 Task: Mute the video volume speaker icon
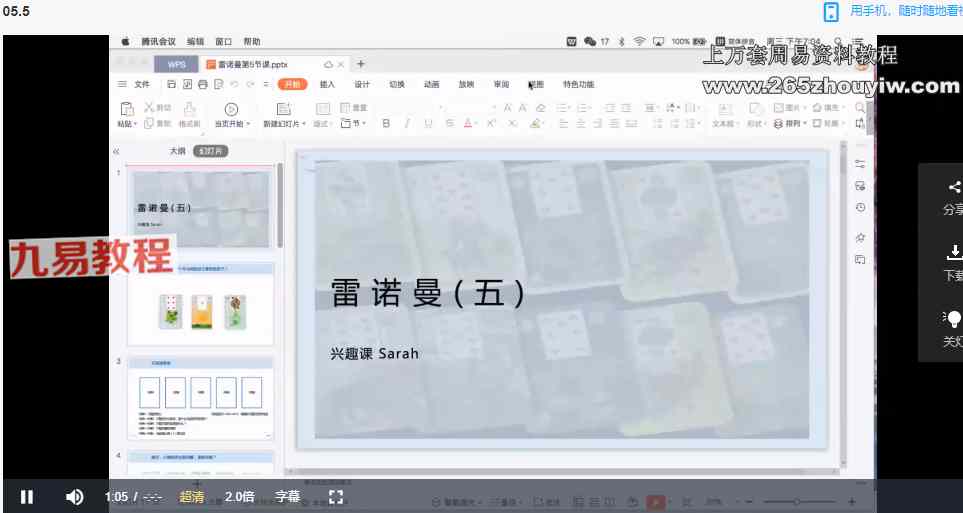point(74,497)
